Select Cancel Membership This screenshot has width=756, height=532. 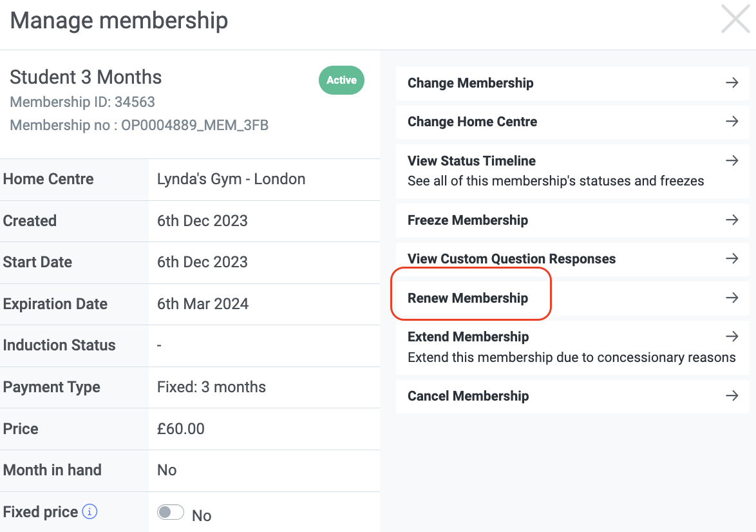(x=572, y=397)
